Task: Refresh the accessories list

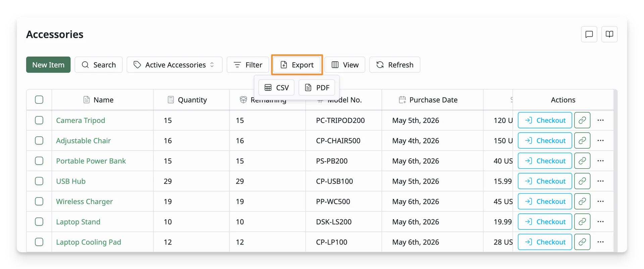Action: [x=395, y=65]
